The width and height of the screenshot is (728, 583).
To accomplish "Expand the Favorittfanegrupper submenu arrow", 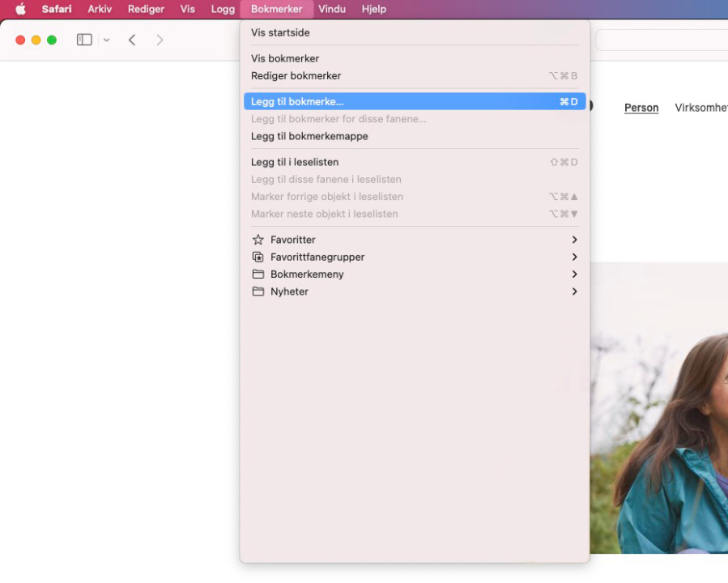I will click(x=574, y=257).
